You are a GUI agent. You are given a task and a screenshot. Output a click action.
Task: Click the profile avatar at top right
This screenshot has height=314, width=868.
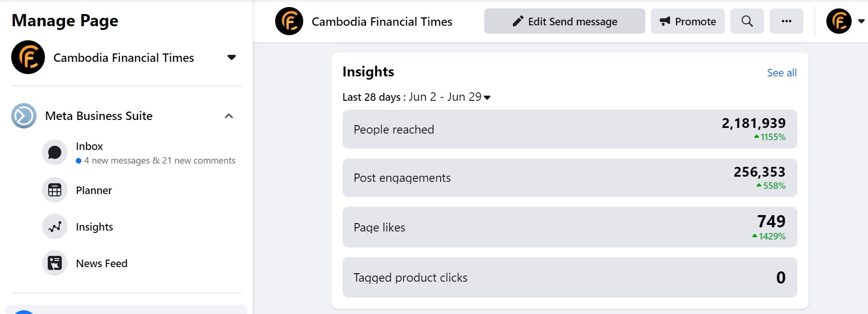[839, 22]
